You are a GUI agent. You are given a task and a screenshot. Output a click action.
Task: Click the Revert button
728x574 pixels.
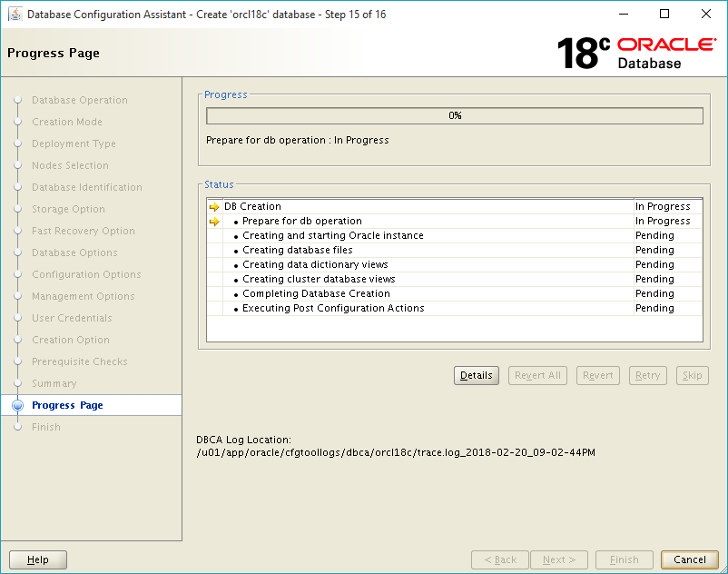point(598,375)
